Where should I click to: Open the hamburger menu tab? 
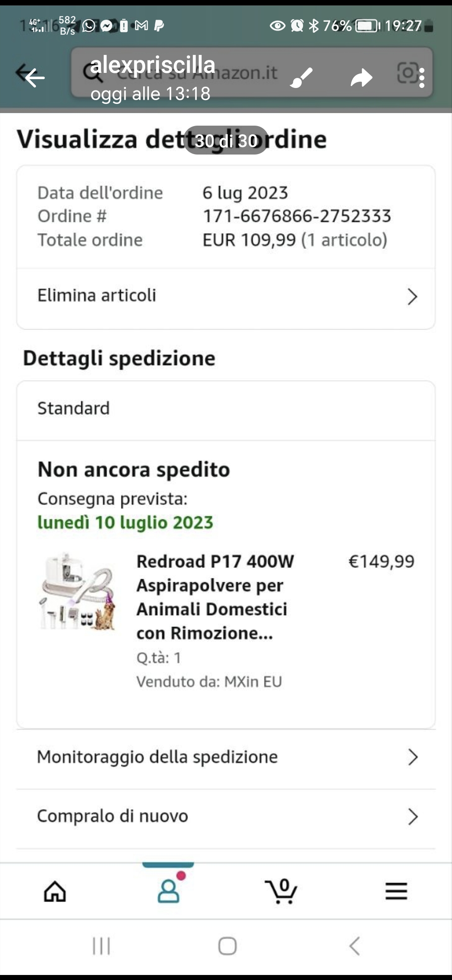click(x=396, y=890)
